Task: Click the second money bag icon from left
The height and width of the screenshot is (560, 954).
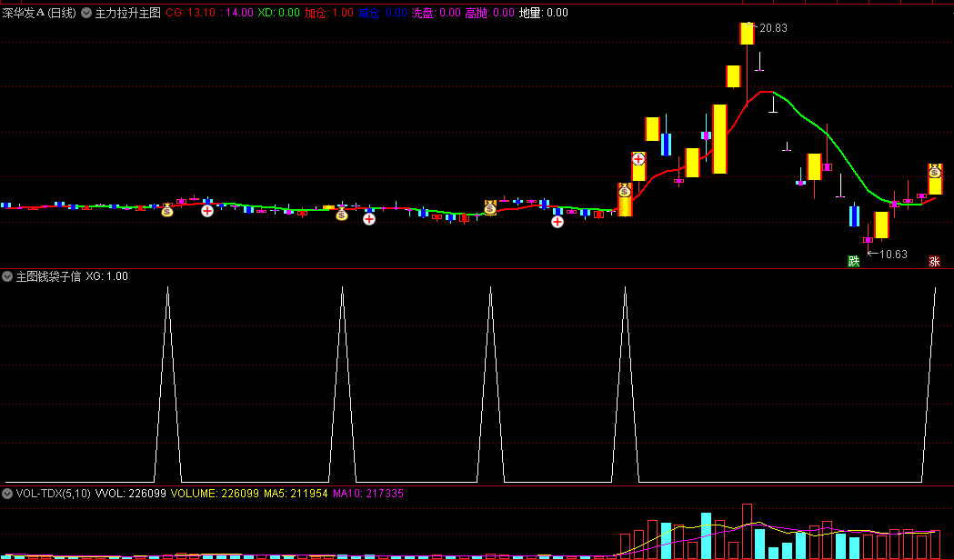Action: tap(342, 214)
